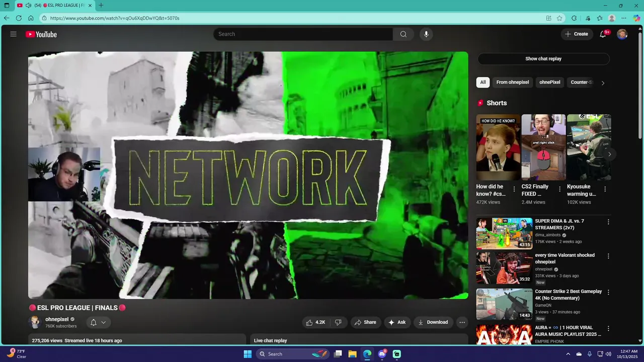Viewport: 644px width, 362px height.
Task: Show hidden system tray icons
Action: click(568, 354)
